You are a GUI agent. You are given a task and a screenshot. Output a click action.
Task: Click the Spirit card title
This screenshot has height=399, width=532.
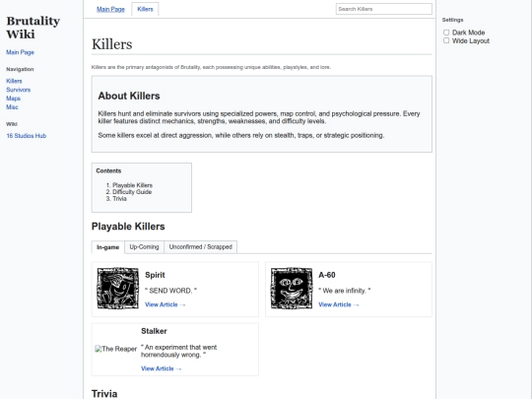(155, 275)
